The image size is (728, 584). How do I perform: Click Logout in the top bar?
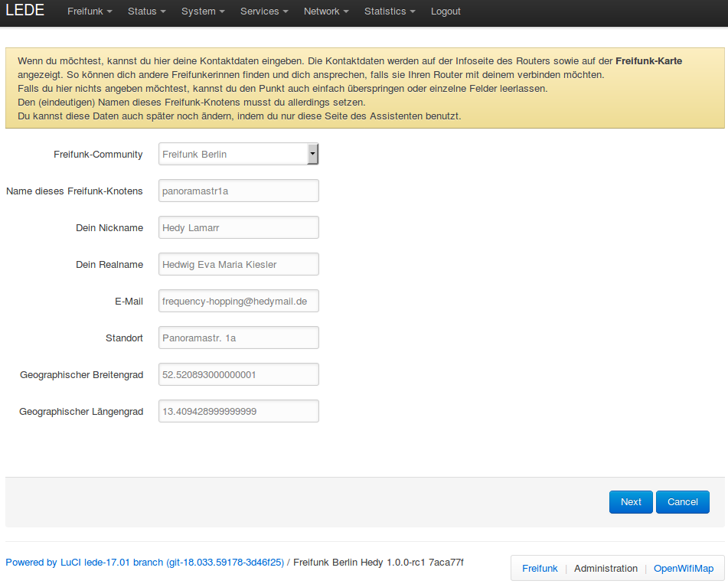[x=446, y=11]
